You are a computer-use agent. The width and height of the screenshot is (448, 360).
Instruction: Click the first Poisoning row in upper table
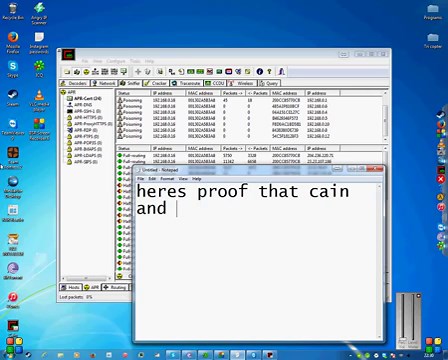(x=249, y=100)
